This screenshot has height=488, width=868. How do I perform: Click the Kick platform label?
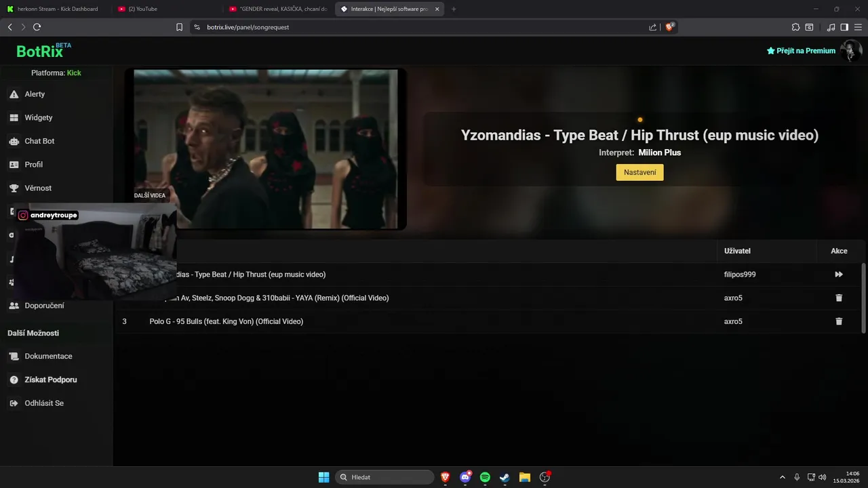click(x=74, y=73)
